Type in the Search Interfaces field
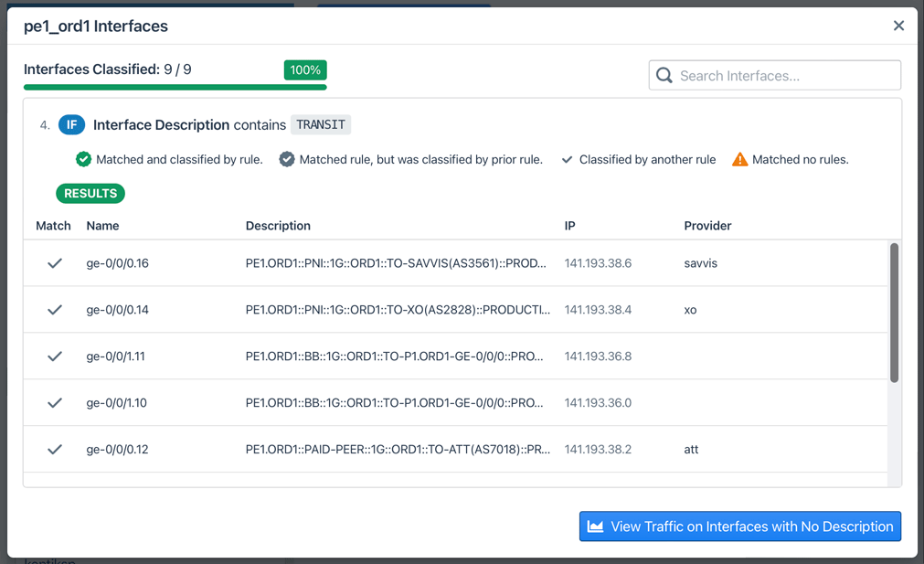Image resolution: width=924 pixels, height=564 pixels. [x=786, y=76]
